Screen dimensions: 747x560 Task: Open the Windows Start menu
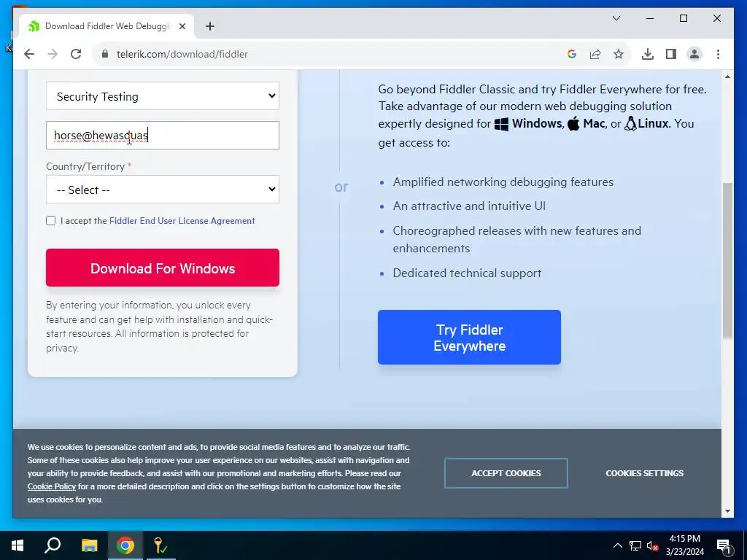coord(18,545)
